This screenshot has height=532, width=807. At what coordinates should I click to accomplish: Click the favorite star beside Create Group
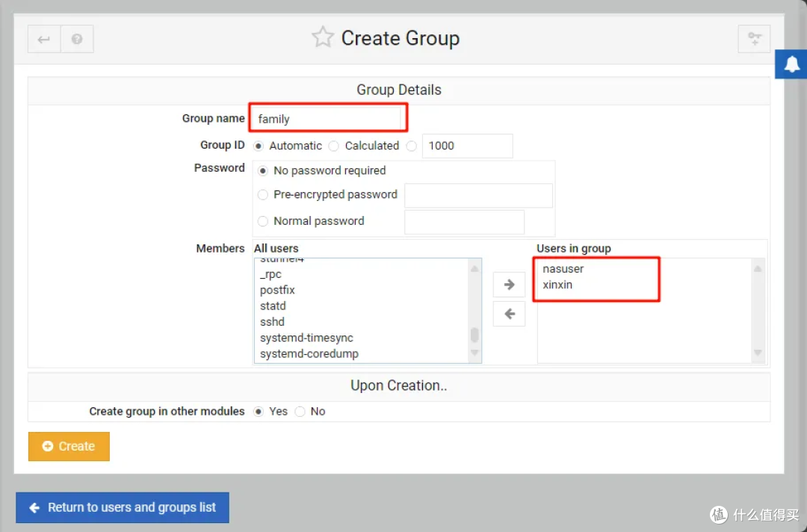[x=323, y=37]
